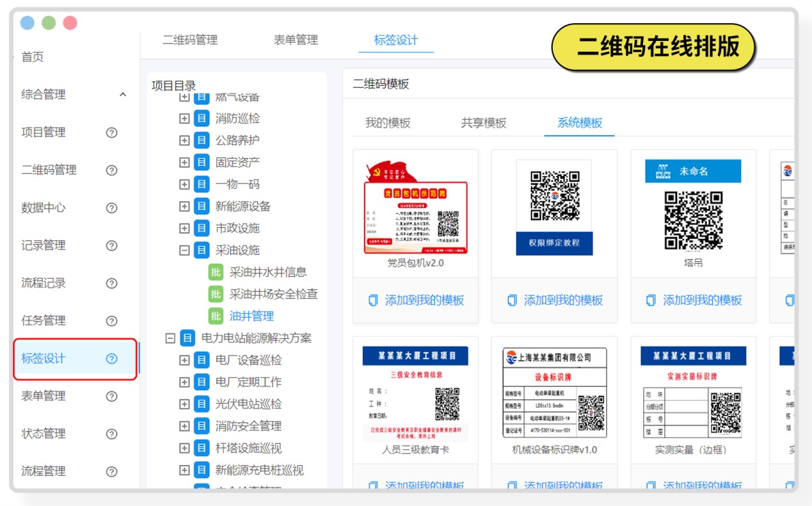
Task: Click help icon next to 项目管理
Action: 111,133
